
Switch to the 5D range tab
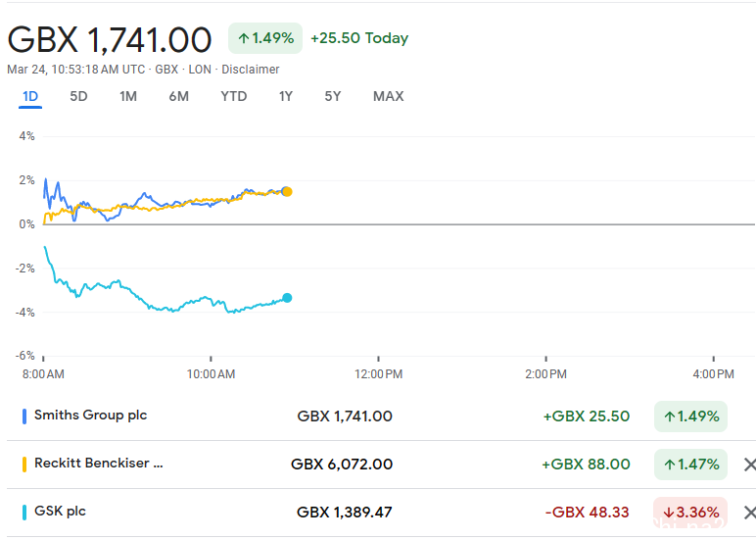point(78,96)
